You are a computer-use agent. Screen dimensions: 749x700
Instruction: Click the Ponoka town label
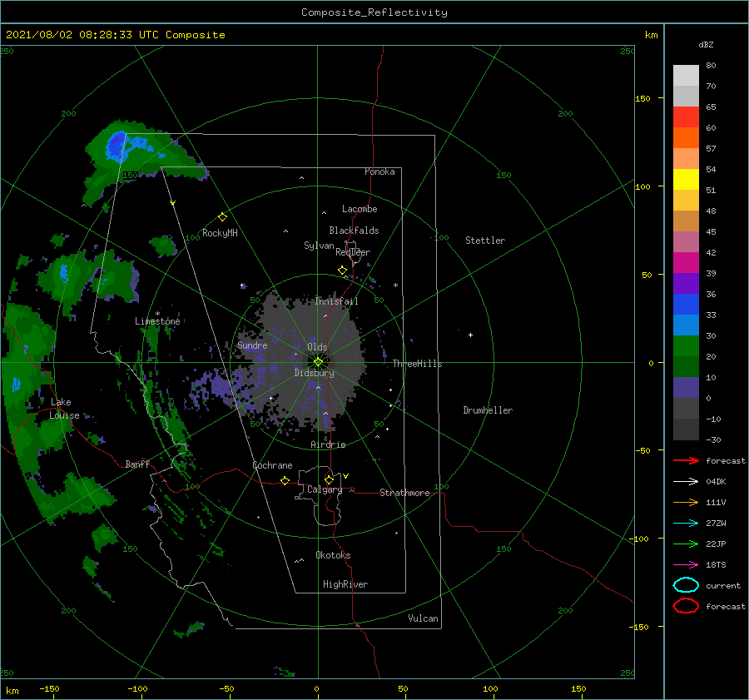(x=379, y=171)
